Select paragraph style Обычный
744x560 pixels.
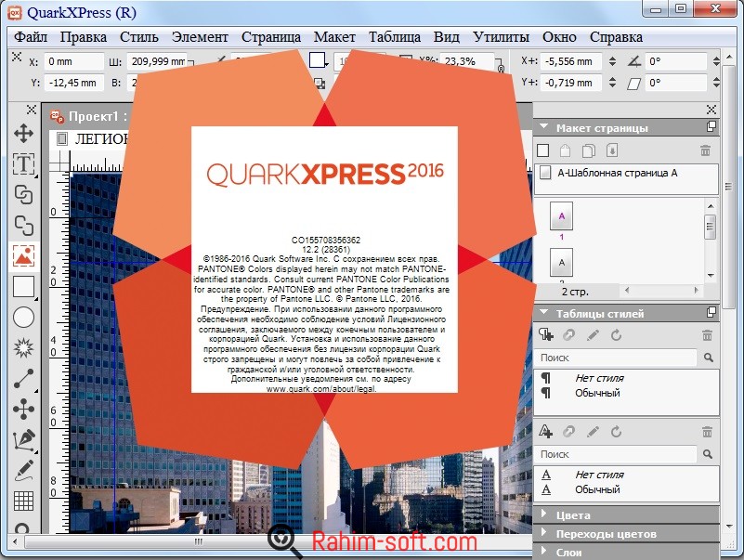597,393
